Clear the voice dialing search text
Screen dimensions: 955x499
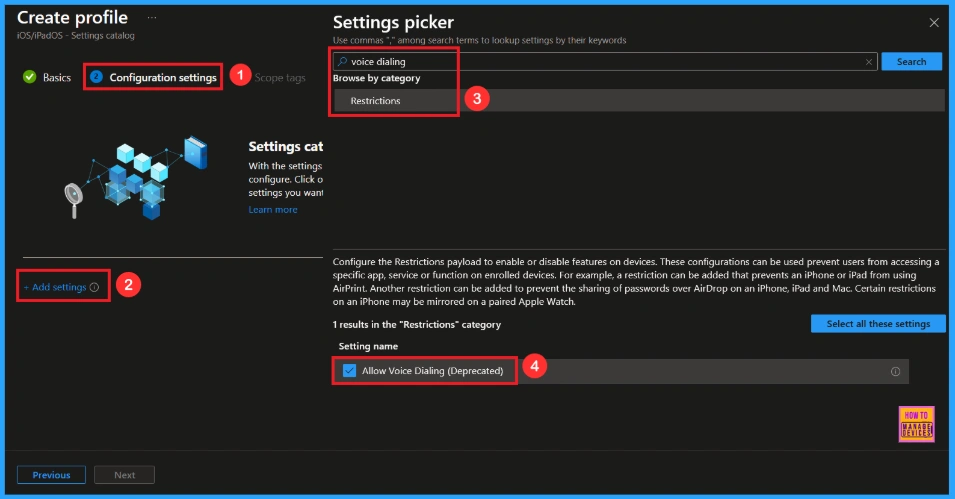point(869,62)
